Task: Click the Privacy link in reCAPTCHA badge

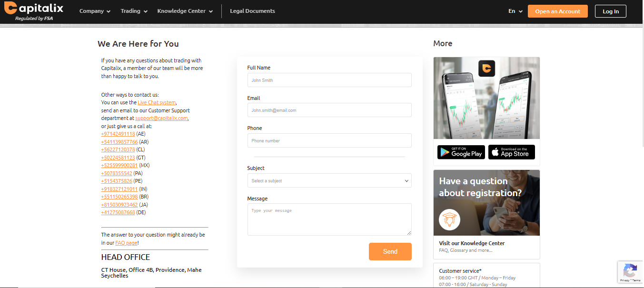Action: 624,281
